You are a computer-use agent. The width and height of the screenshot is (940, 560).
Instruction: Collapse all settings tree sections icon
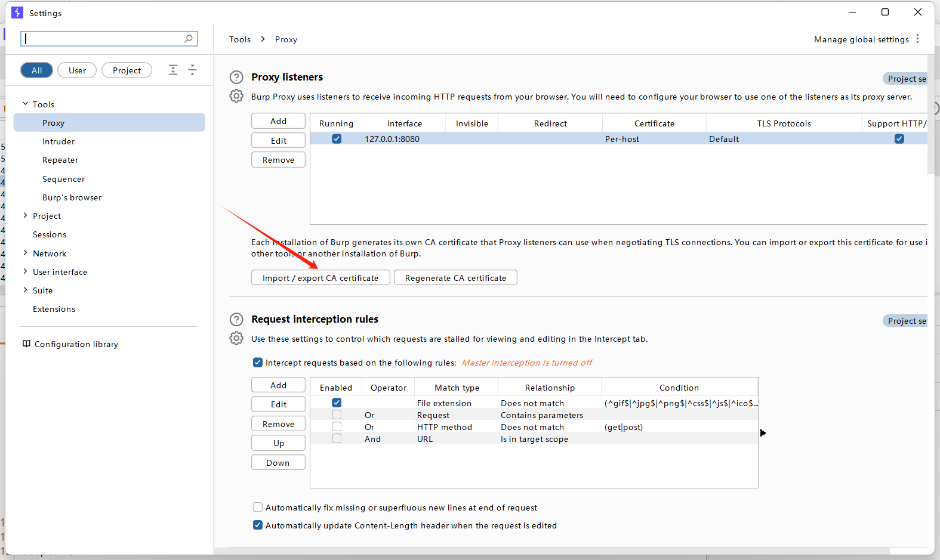pos(193,70)
